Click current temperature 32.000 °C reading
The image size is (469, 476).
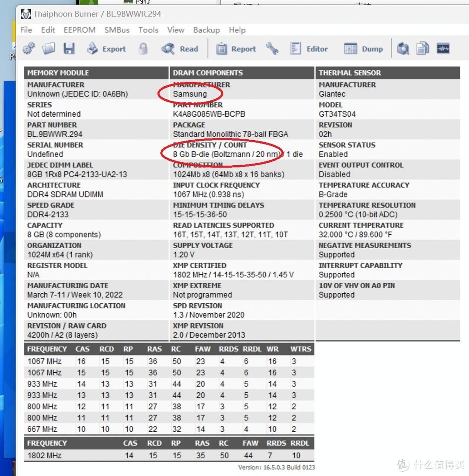(355, 234)
